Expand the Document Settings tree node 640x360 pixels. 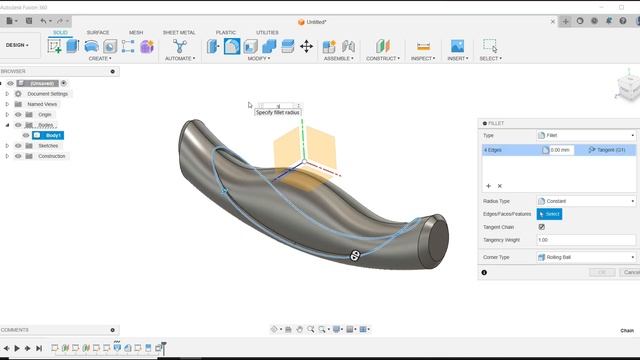click(x=7, y=94)
